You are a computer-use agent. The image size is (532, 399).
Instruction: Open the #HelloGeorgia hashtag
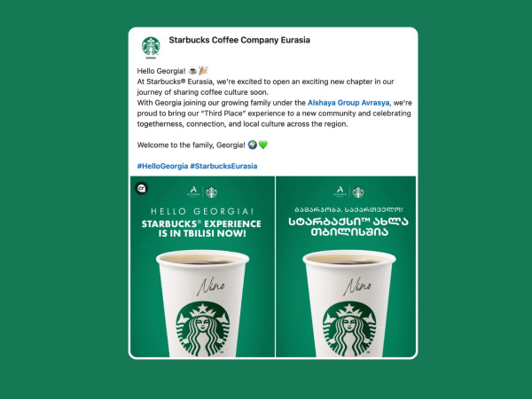pyautogui.click(x=162, y=167)
